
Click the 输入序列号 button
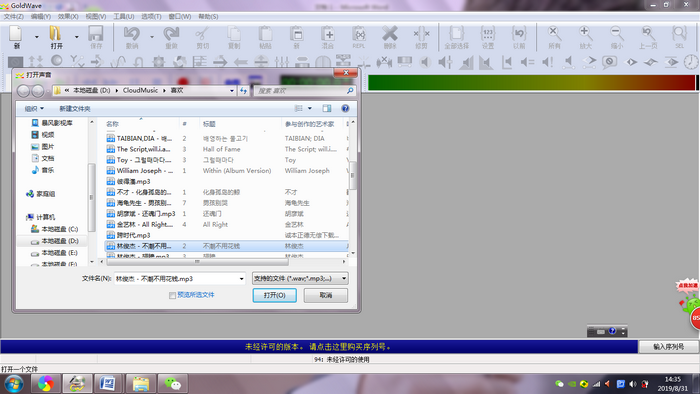point(668,347)
